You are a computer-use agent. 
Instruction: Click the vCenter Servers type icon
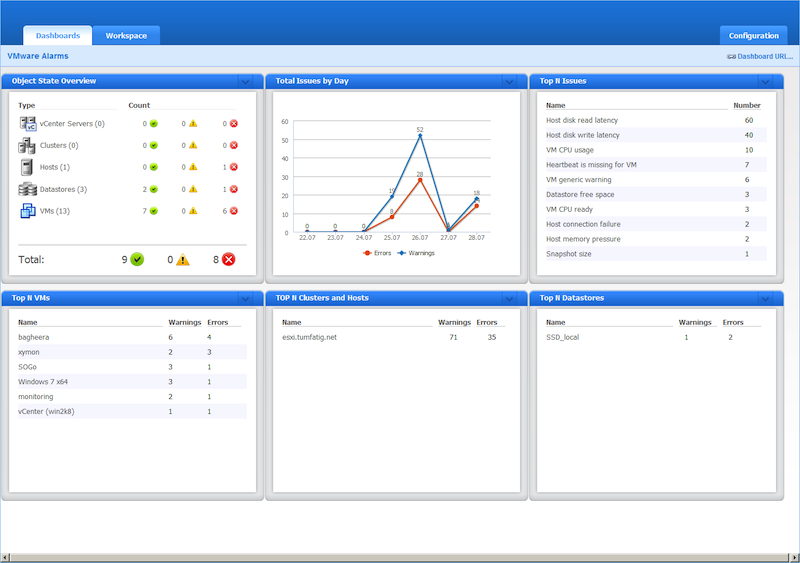[28, 124]
